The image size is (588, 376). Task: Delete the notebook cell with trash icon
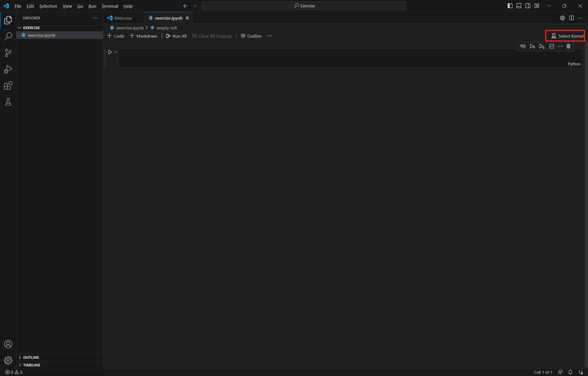tap(568, 46)
